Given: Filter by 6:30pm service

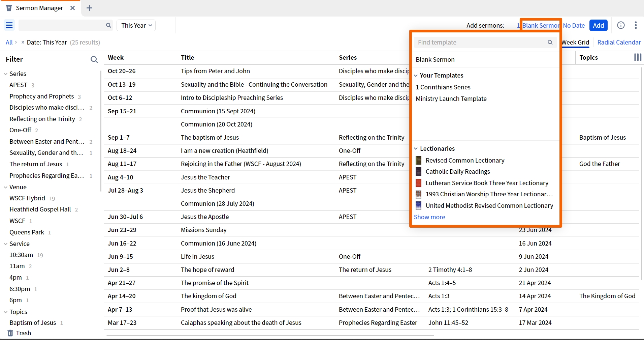Looking at the screenshot, I should pyautogui.click(x=20, y=289).
